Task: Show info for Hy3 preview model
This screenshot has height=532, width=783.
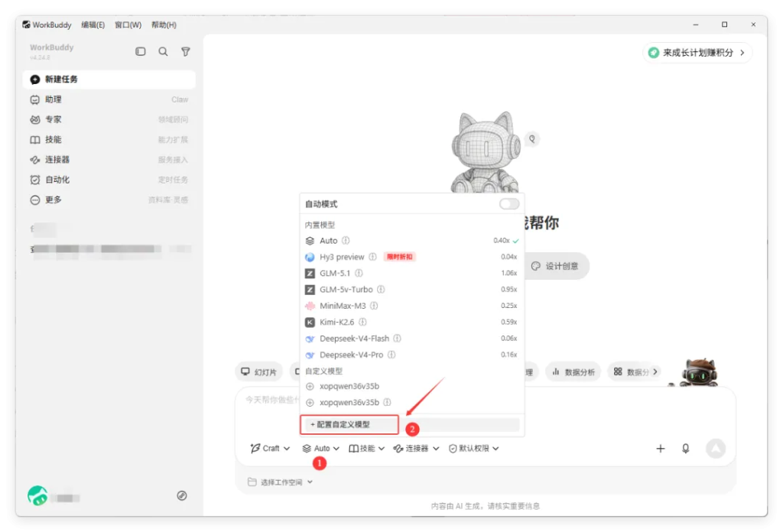Action: [x=372, y=257]
